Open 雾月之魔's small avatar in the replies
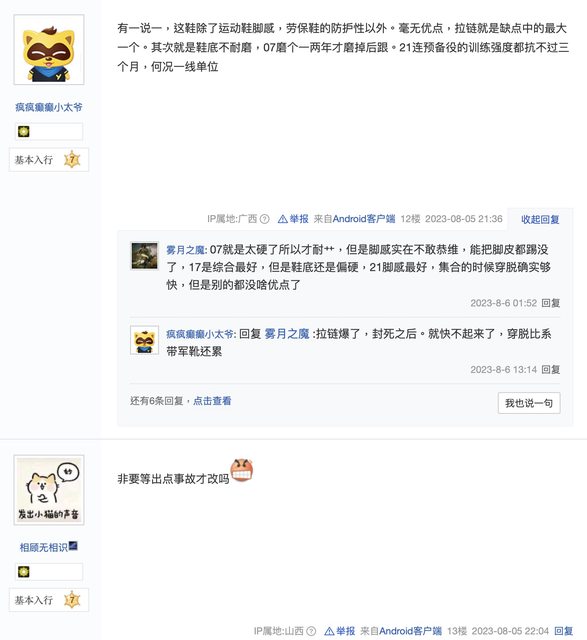587x640 pixels. [145, 256]
